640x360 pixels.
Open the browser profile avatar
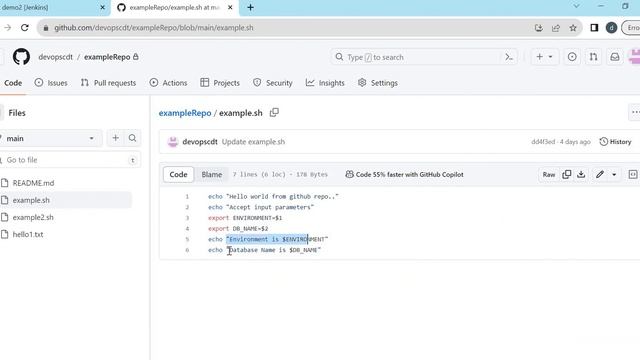click(x=611, y=28)
